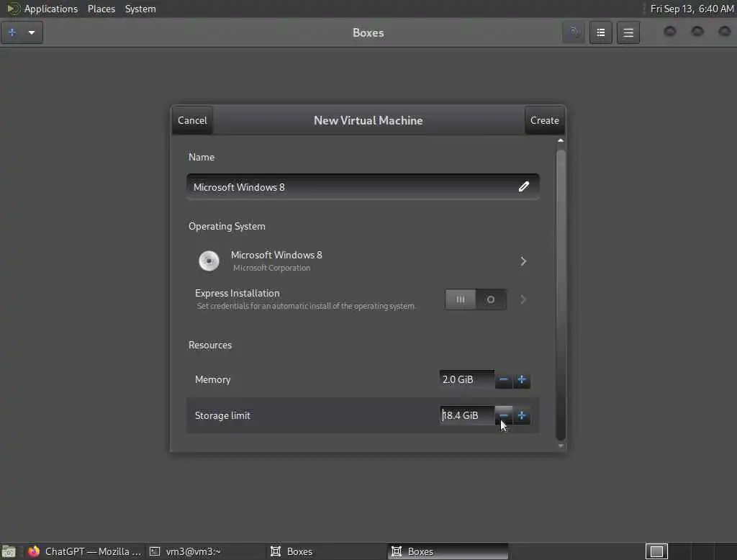Click the show desktop icon in taskbar
Image resolution: width=737 pixels, height=560 pixels.
point(9,551)
